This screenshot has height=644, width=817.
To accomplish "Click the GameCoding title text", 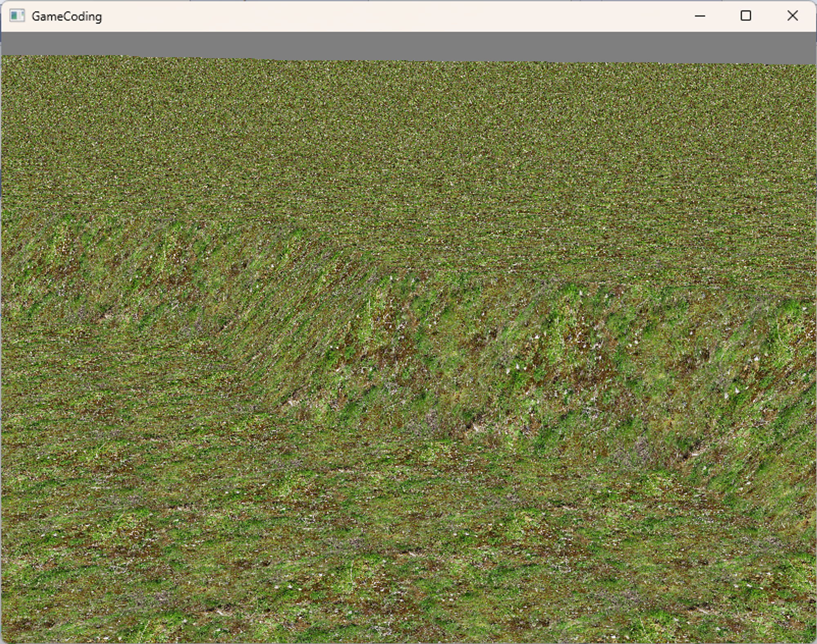I will [x=67, y=17].
